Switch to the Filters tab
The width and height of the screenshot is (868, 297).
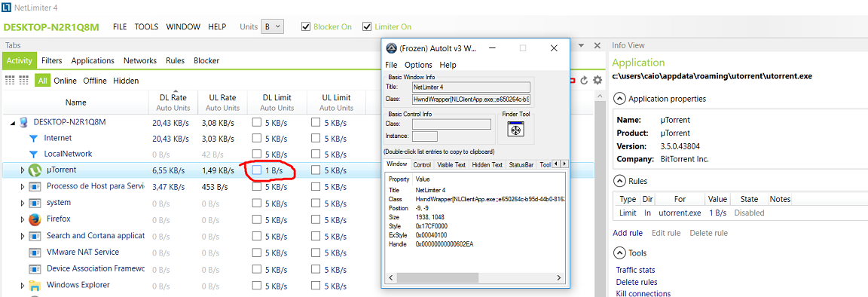pyautogui.click(x=51, y=60)
